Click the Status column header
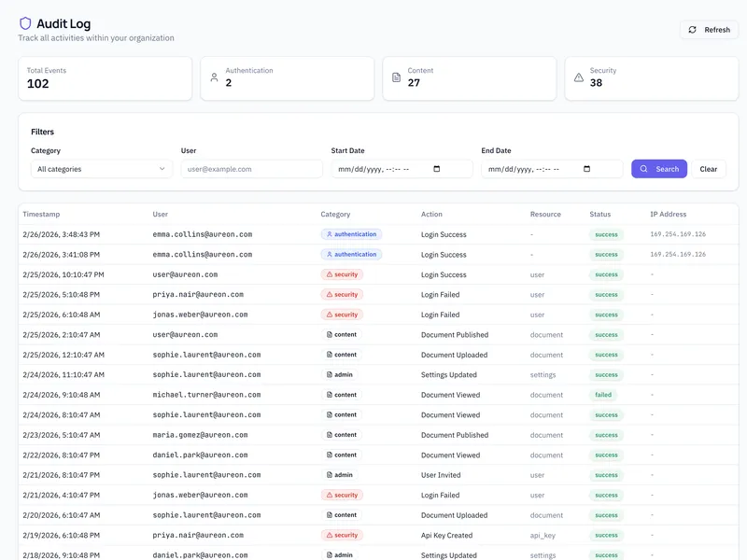747x560 pixels. (x=599, y=215)
